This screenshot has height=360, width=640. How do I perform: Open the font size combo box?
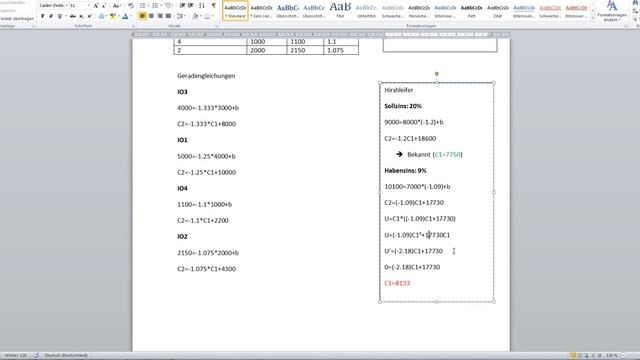[x=80, y=5]
